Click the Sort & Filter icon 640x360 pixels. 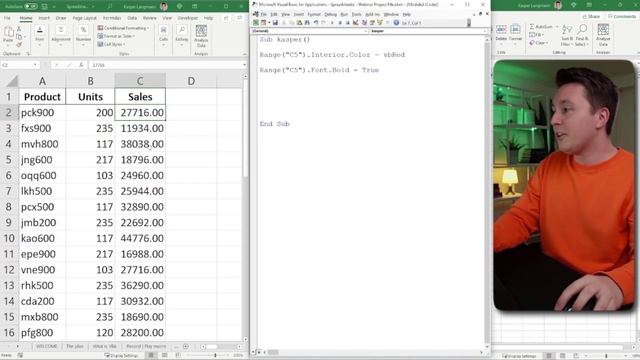tap(567, 35)
